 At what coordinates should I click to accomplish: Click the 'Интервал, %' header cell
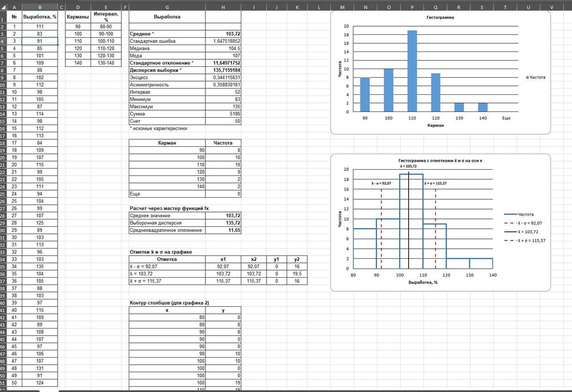(106, 17)
